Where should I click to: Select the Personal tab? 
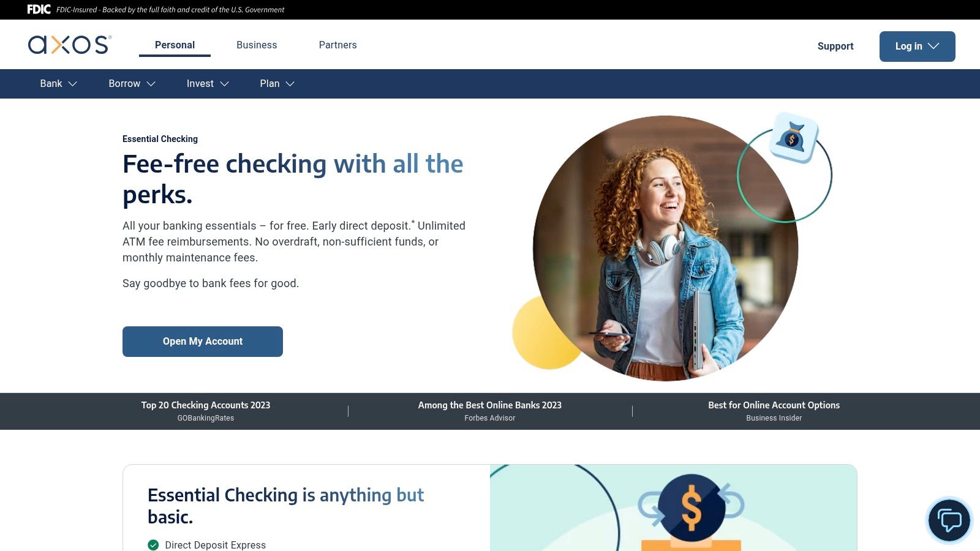click(x=175, y=45)
